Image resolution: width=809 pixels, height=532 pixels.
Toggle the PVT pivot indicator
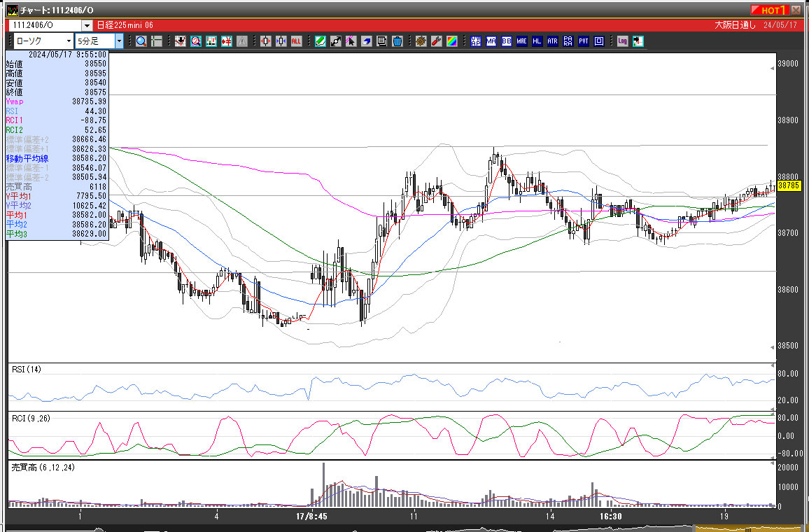(x=584, y=41)
